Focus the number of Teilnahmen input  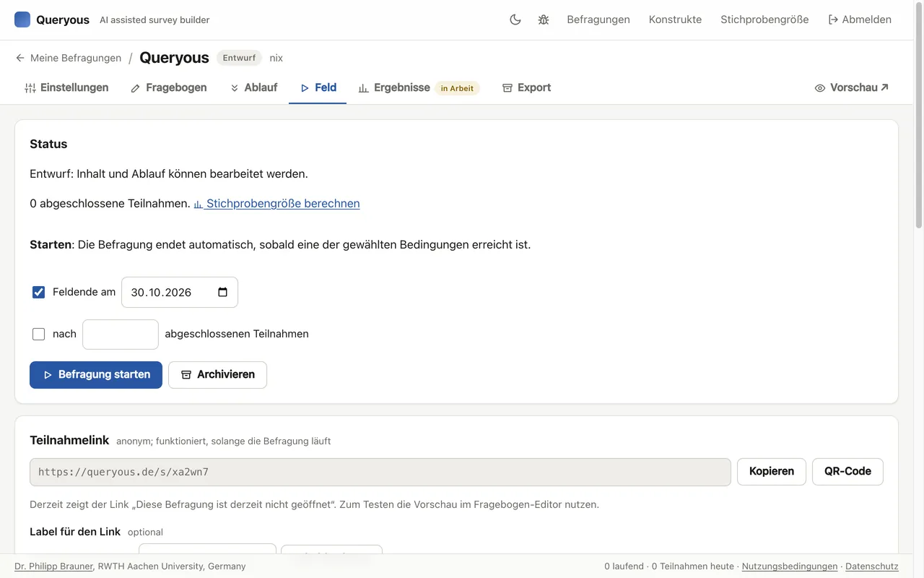tap(121, 335)
